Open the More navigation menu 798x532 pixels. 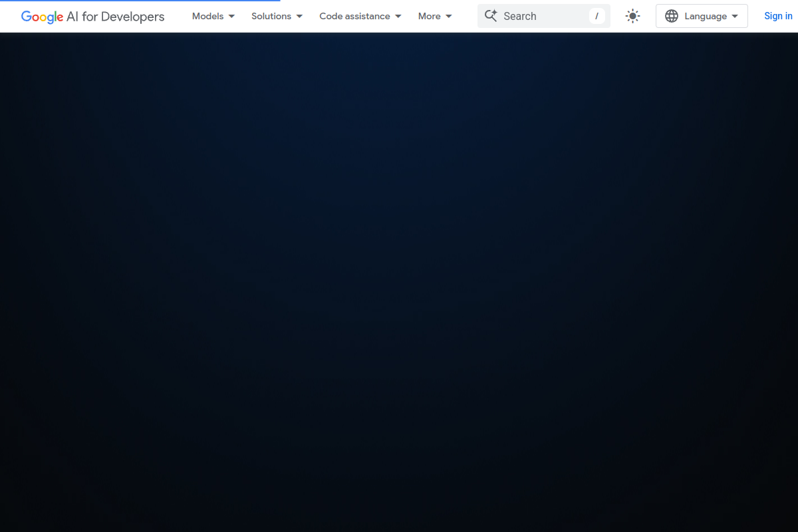point(429,16)
